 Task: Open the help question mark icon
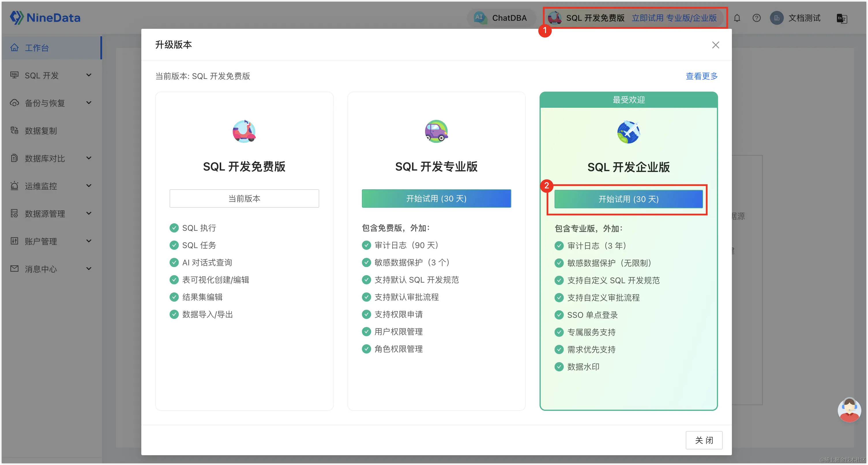[756, 18]
